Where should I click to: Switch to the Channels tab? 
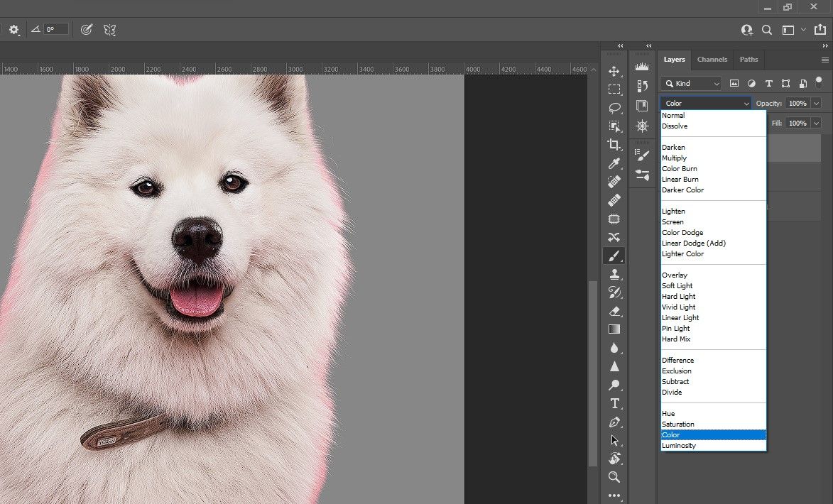[x=712, y=60]
